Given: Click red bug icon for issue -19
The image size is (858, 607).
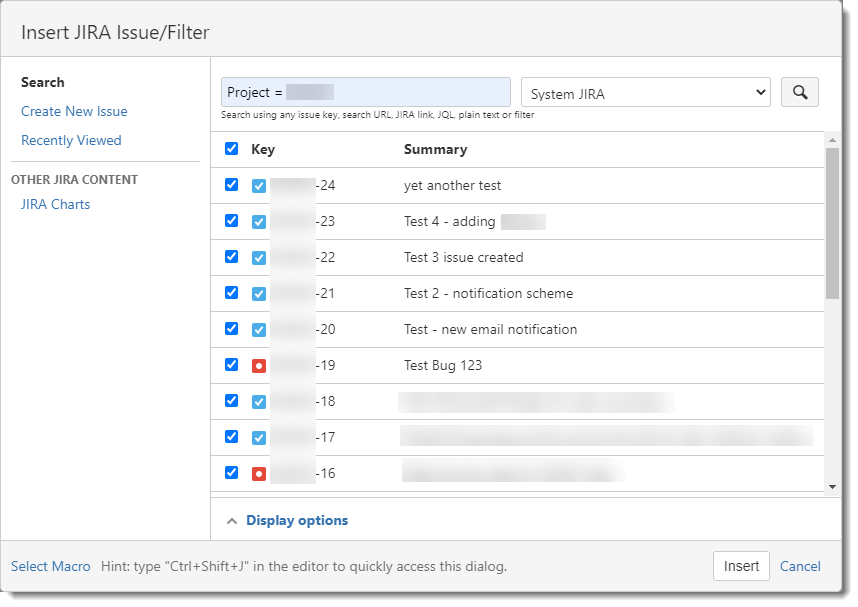Looking at the screenshot, I should point(259,366).
